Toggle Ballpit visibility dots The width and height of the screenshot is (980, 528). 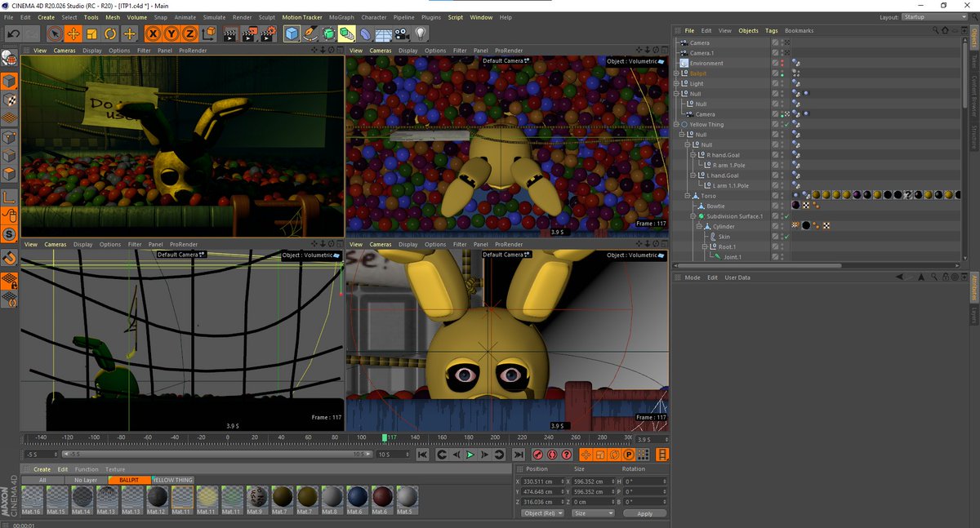tap(782, 73)
